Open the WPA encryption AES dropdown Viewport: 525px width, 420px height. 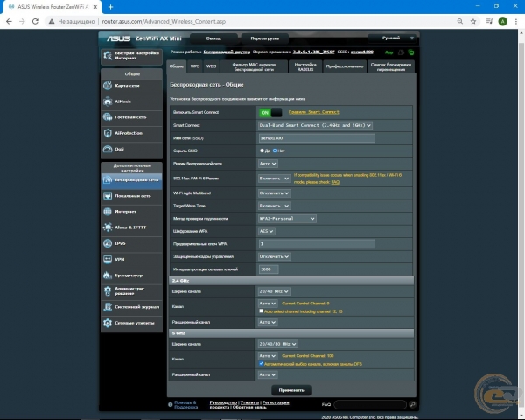[x=267, y=231]
